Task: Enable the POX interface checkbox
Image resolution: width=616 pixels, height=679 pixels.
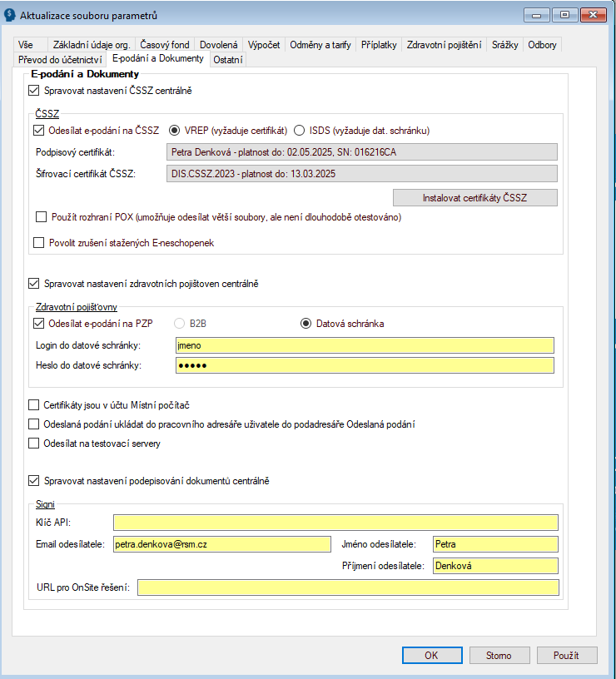Action: (42, 217)
